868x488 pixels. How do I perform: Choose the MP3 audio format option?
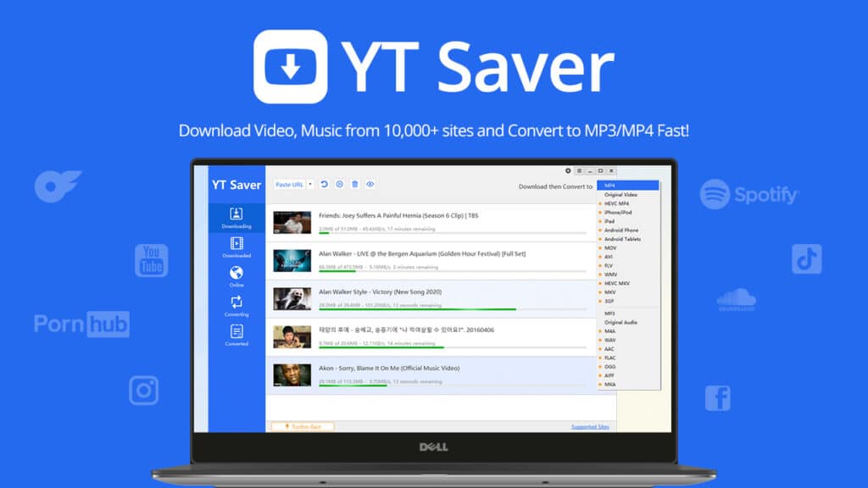pyautogui.click(x=609, y=313)
